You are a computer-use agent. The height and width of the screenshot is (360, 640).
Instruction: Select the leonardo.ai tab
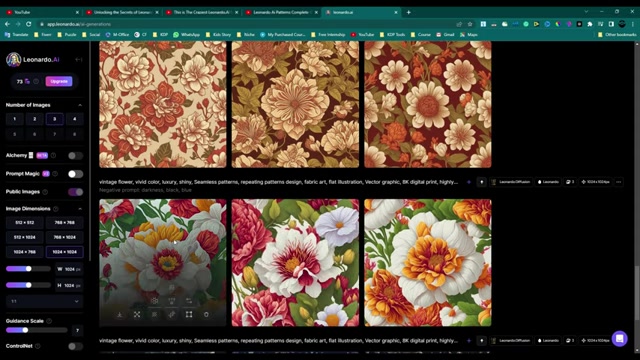click(x=361, y=12)
